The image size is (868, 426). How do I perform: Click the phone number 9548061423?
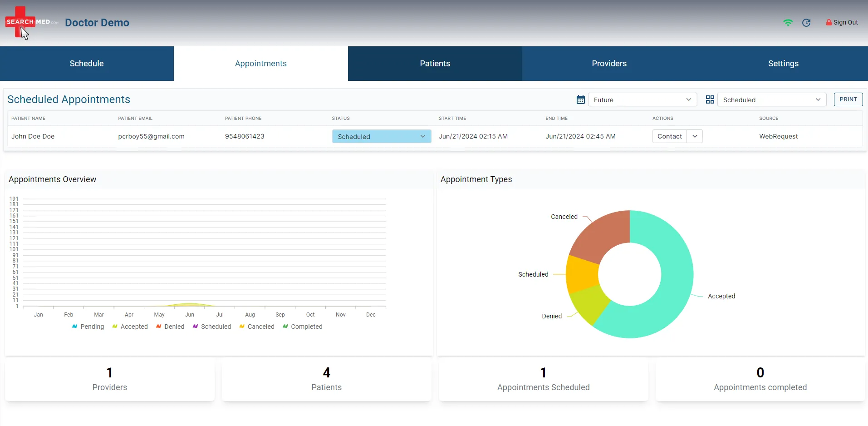tap(245, 136)
